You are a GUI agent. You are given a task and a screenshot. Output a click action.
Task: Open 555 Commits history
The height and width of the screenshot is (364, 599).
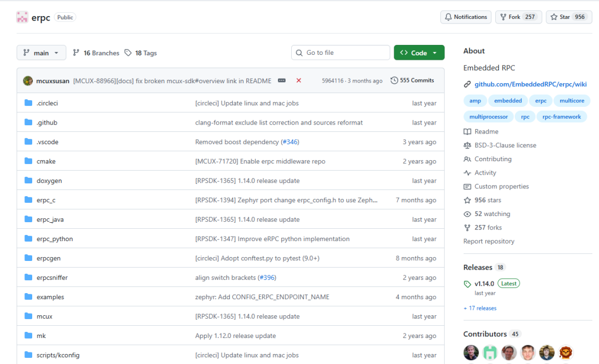point(412,80)
